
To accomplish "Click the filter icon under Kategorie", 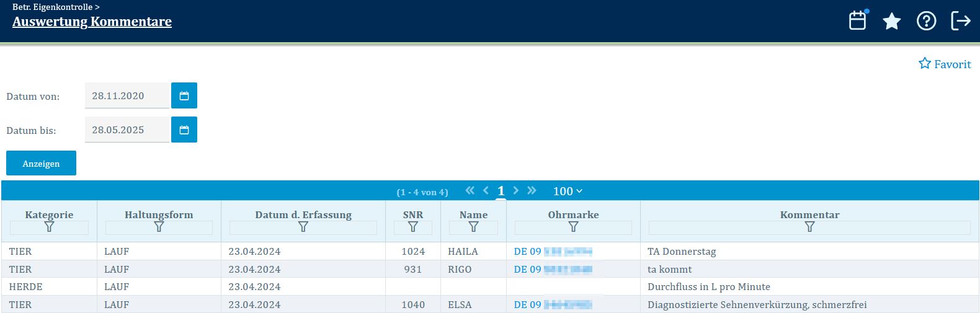I will [x=49, y=227].
